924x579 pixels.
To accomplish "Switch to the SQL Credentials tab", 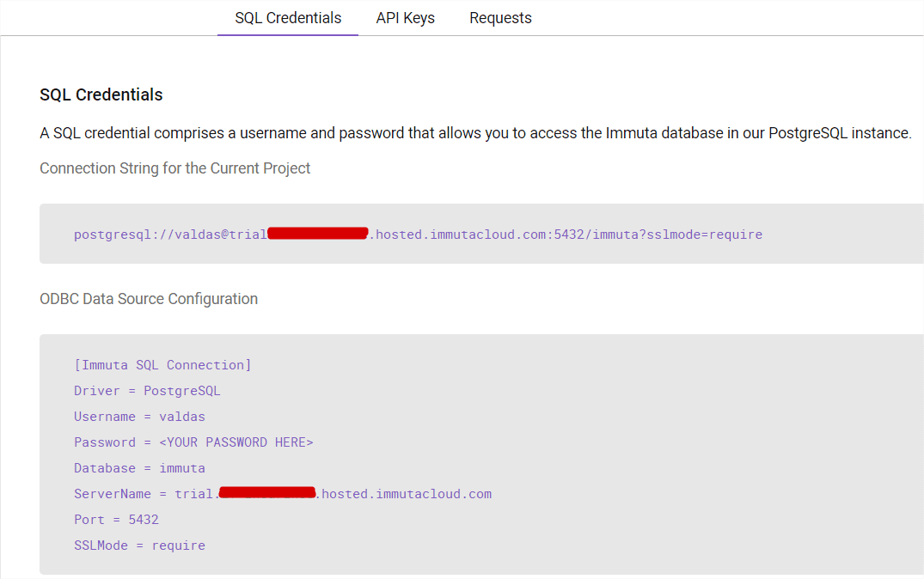I will click(288, 18).
